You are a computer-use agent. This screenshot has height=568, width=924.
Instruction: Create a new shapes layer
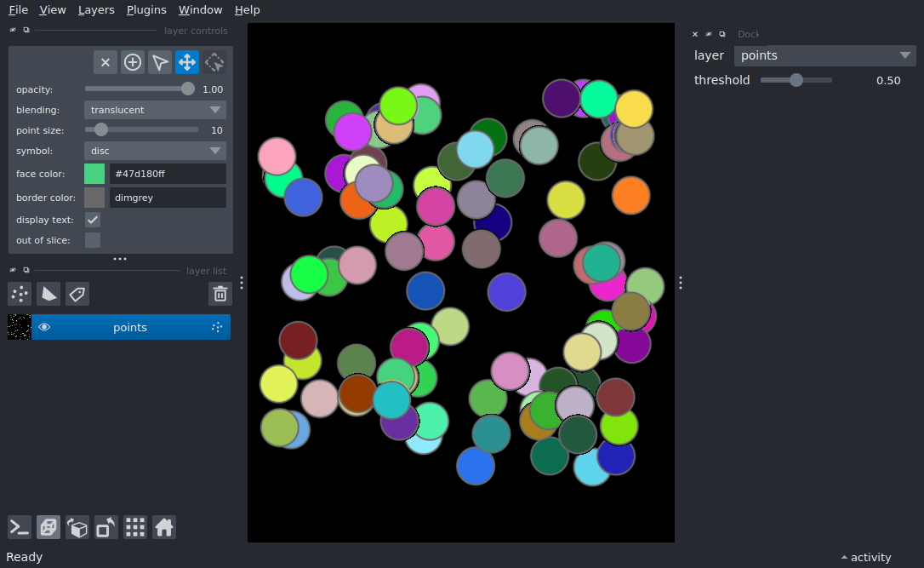click(x=48, y=294)
